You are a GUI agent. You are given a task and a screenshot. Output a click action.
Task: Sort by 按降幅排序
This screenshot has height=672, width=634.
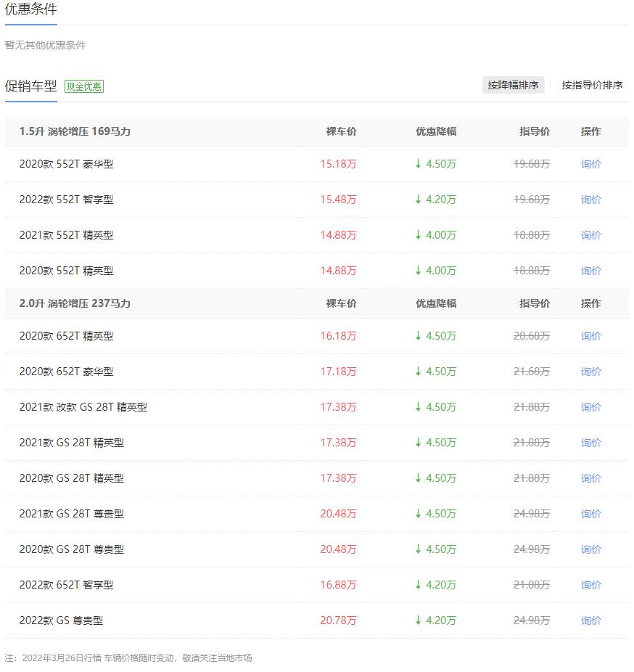[513, 85]
